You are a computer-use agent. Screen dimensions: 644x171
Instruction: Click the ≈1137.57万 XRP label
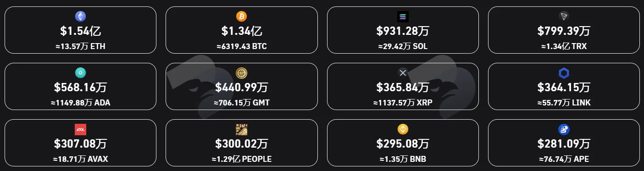(403, 103)
